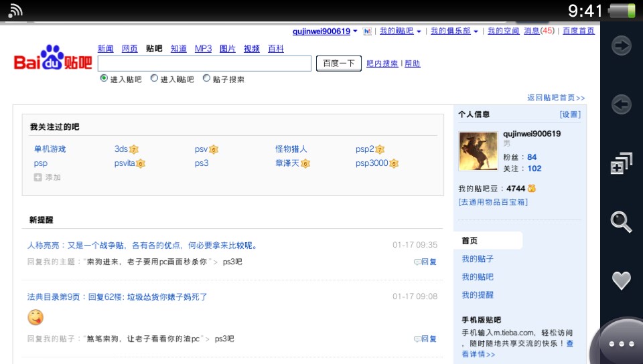Screen dimensions: 643x364
Task: Open the 怪物猎人 forum link
Action: point(291,149)
